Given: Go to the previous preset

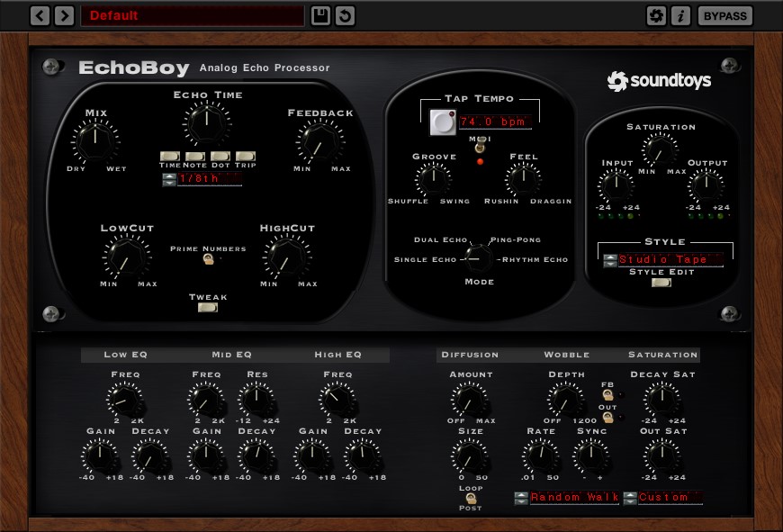Looking at the screenshot, I should (40, 15).
